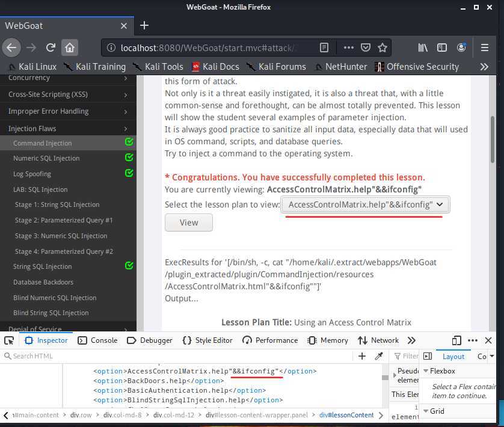The height and width of the screenshot is (427, 504).
Task: Switch to Memory devtools tab
Action: pyautogui.click(x=328, y=340)
